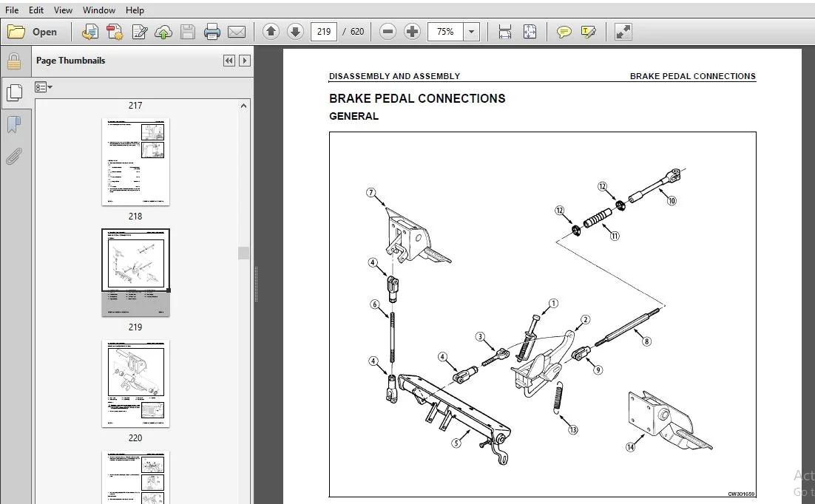The width and height of the screenshot is (815, 504).
Task: Open the Edit menu
Action: pos(35,10)
